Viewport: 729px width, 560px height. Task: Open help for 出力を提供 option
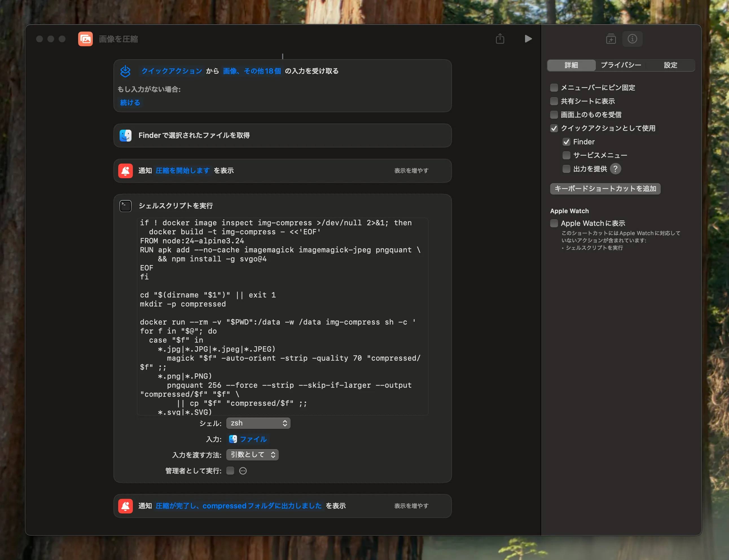(615, 169)
